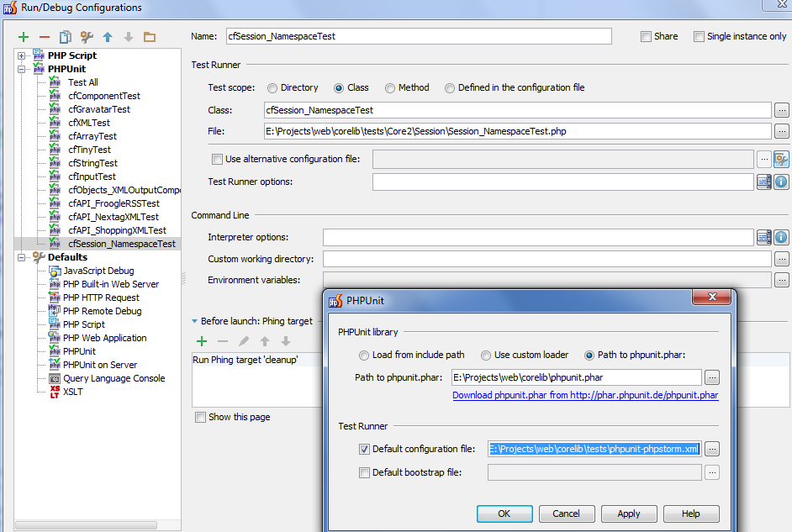
Task: Click the create new folder icon
Action: tap(150, 37)
